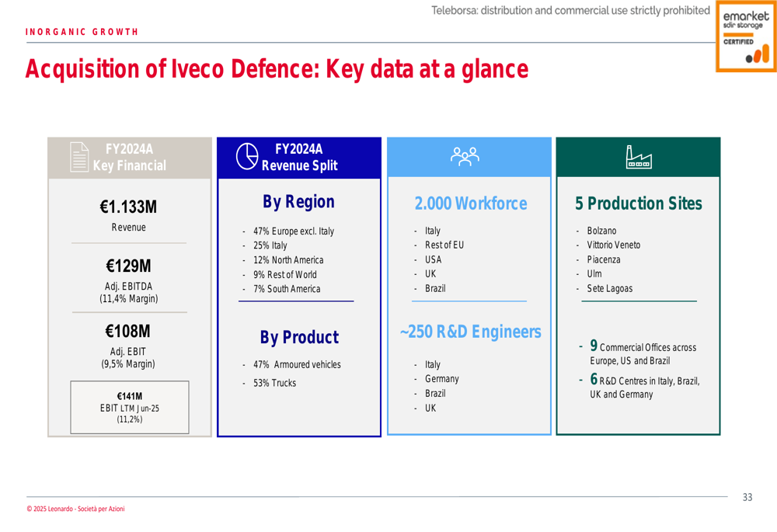Click the pie chart icon beside Revenue Split
The width and height of the screenshot is (777, 532).
(x=247, y=156)
